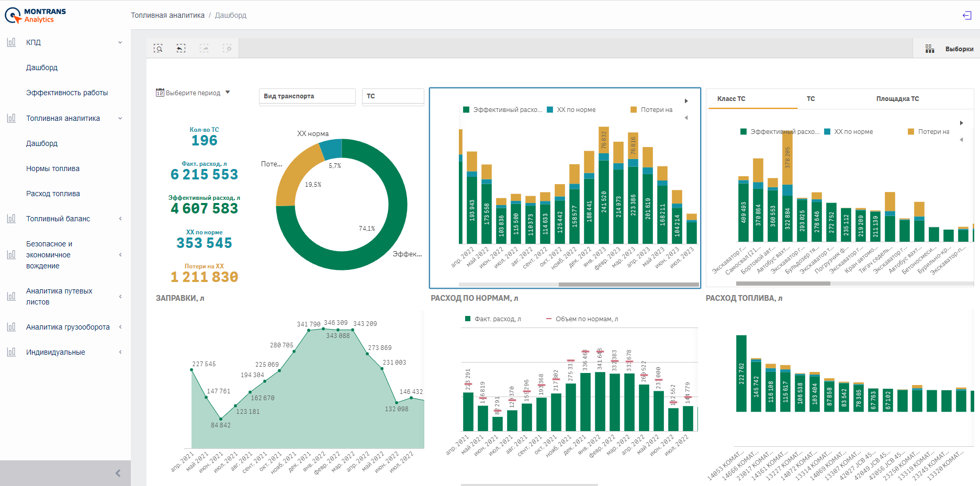Expand Аналитика грузооборота section
980x486 pixels.
(120, 327)
